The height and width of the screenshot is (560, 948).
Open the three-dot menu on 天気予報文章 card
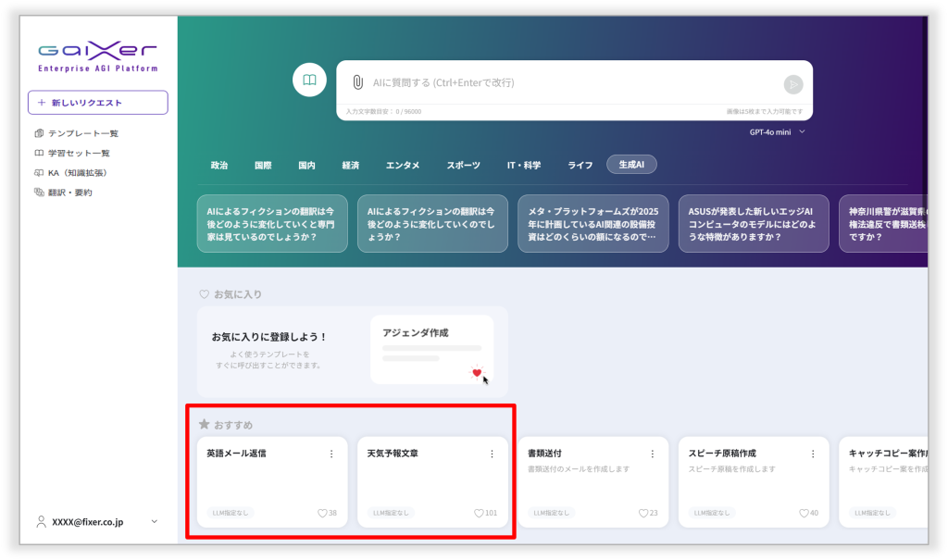click(x=492, y=454)
